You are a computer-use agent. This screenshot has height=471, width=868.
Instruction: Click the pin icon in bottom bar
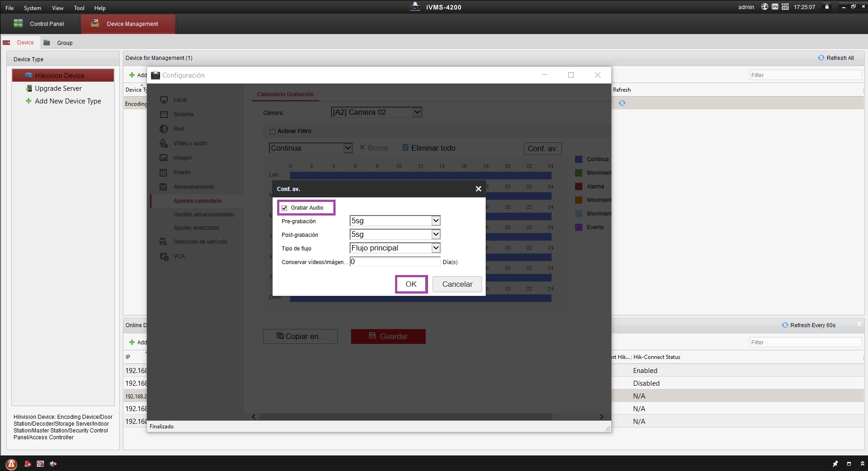(x=835, y=464)
